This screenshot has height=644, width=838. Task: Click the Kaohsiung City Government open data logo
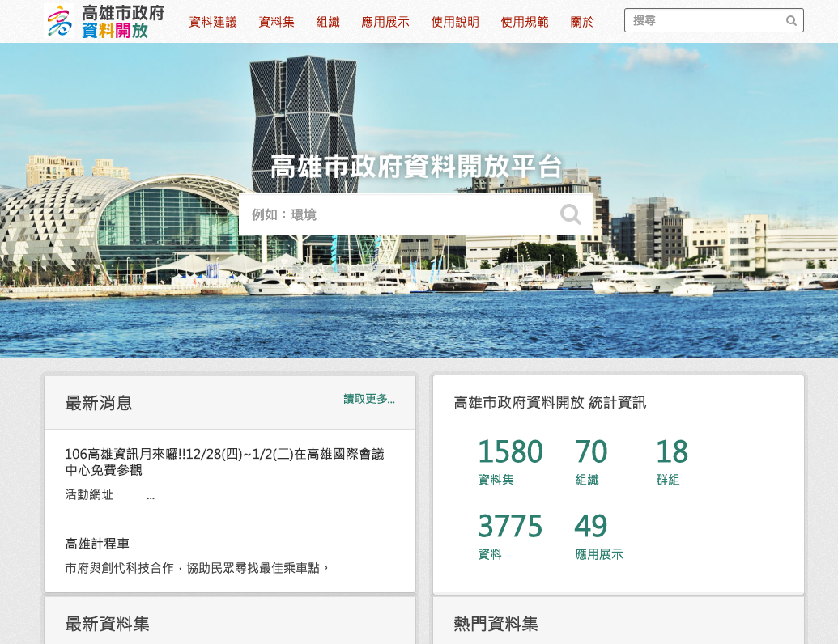104,22
